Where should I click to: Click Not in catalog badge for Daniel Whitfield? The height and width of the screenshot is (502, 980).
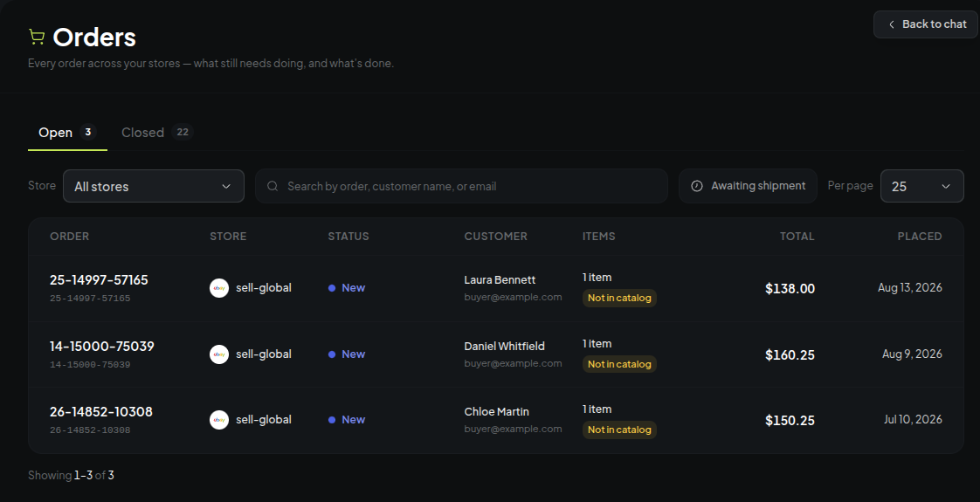coord(619,364)
